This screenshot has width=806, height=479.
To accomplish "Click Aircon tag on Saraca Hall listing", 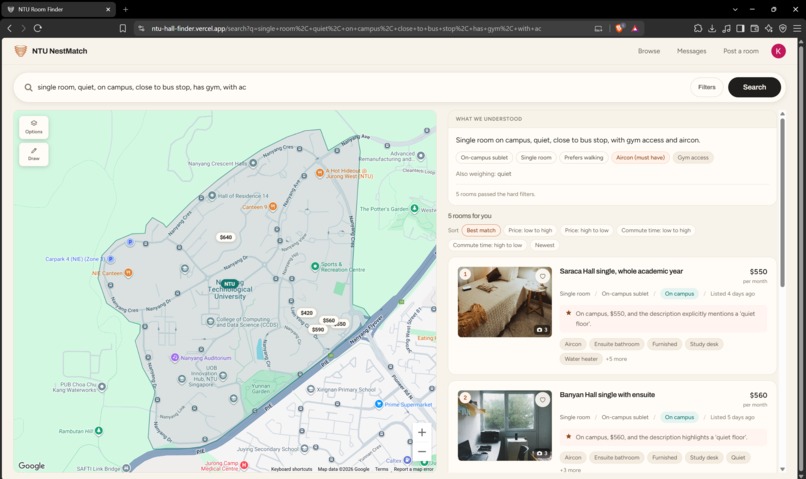I will point(573,344).
